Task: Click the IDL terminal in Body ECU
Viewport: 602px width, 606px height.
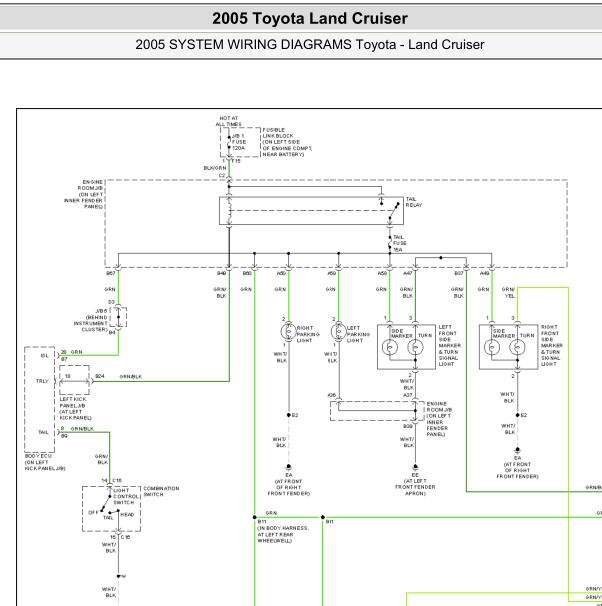Action: (x=44, y=356)
